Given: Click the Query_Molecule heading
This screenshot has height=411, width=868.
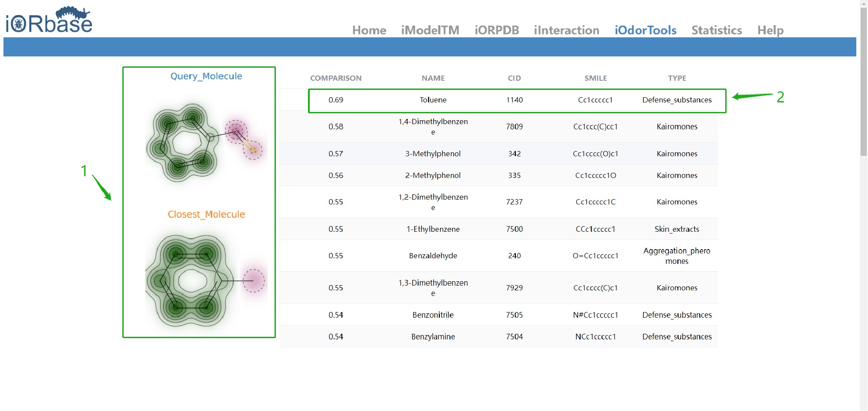Looking at the screenshot, I should (206, 76).
